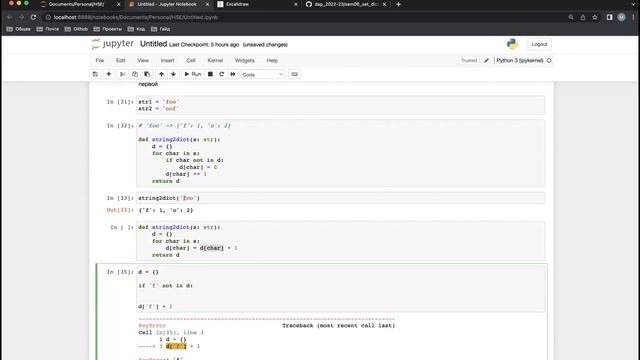Open the View menu
640x360 pixels.
(x=143, y=60)
